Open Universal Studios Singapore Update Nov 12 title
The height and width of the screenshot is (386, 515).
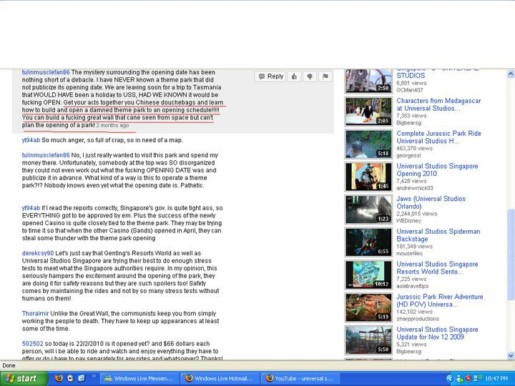(437, 333)
